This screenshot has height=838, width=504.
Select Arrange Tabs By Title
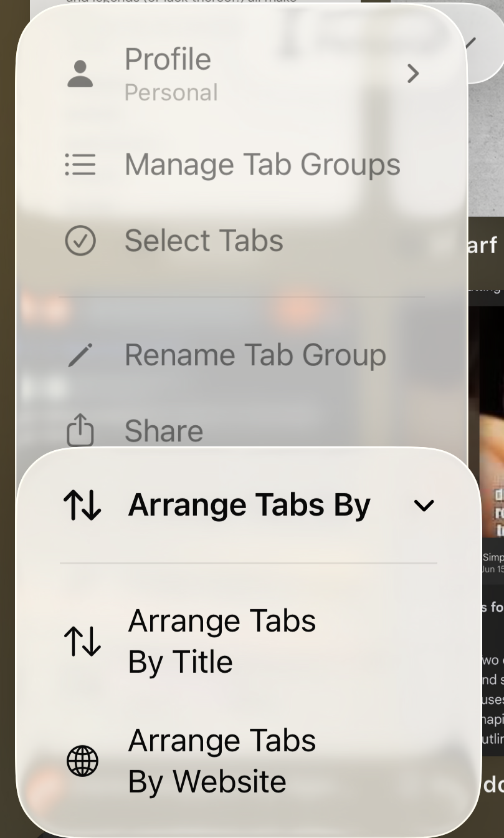point(248,642)
